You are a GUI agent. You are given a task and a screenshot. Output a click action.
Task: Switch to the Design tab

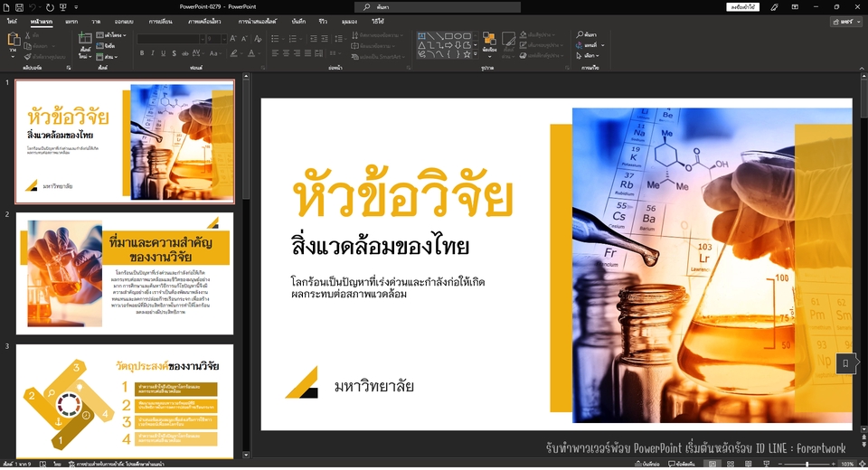pyautogui.click(x=124, y=22)
